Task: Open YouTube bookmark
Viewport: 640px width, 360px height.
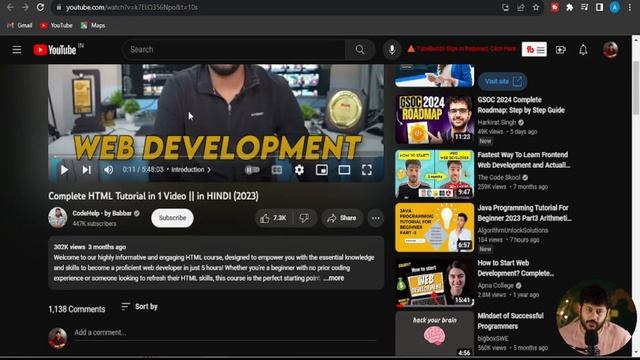Action: point(56,25)
